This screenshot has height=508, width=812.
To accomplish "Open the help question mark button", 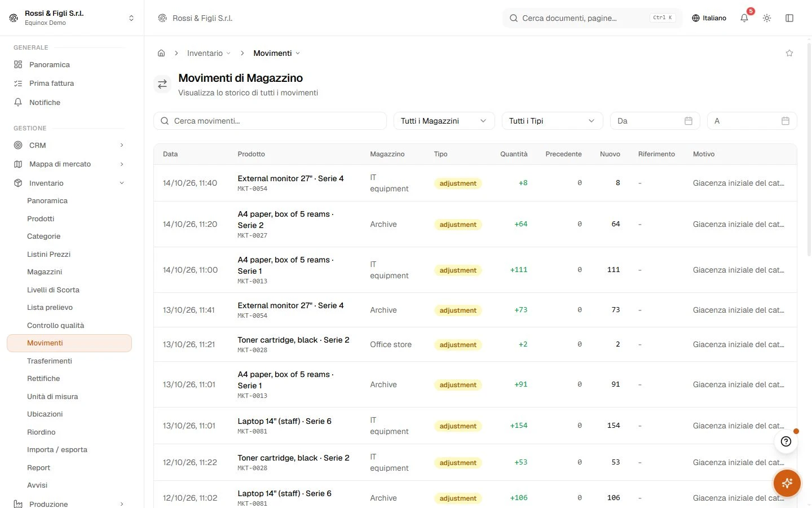I will 786,441.
